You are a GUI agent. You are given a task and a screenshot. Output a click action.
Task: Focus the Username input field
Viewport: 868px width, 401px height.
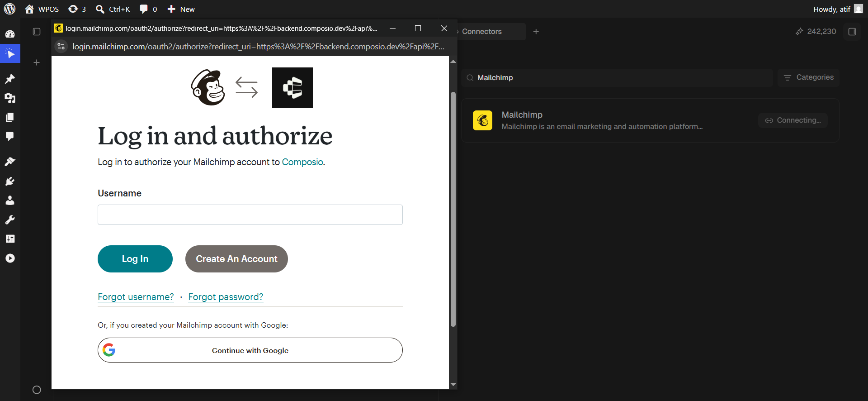coord(250,215)
